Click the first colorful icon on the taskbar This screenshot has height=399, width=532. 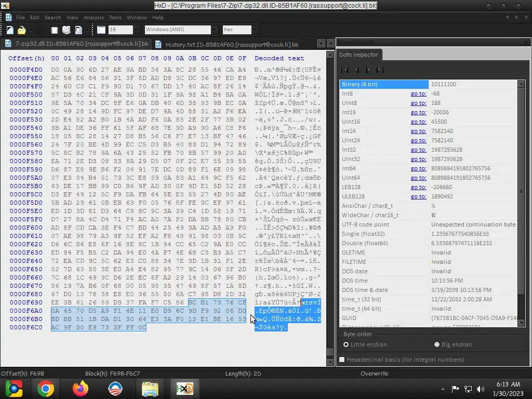click(x=14, y=389)
